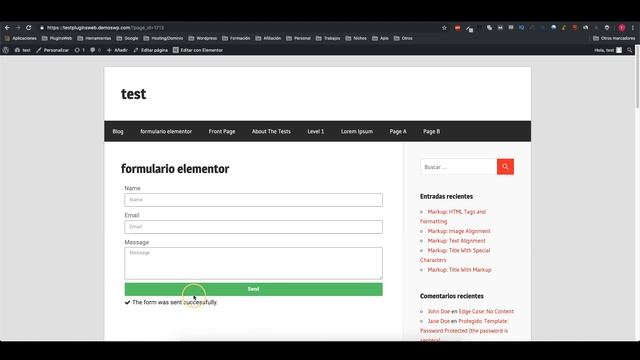The image size is (640, 360).
Task: Open Personalizar in the admin bar
Action: click(52, 50)
